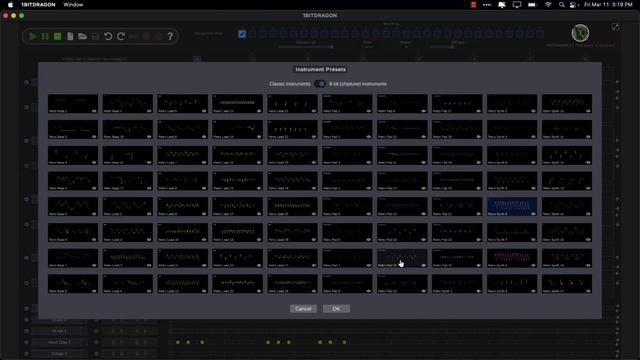Stop playback with the green square
Screen dimensions: 640x360
click(x=58, y=36)
